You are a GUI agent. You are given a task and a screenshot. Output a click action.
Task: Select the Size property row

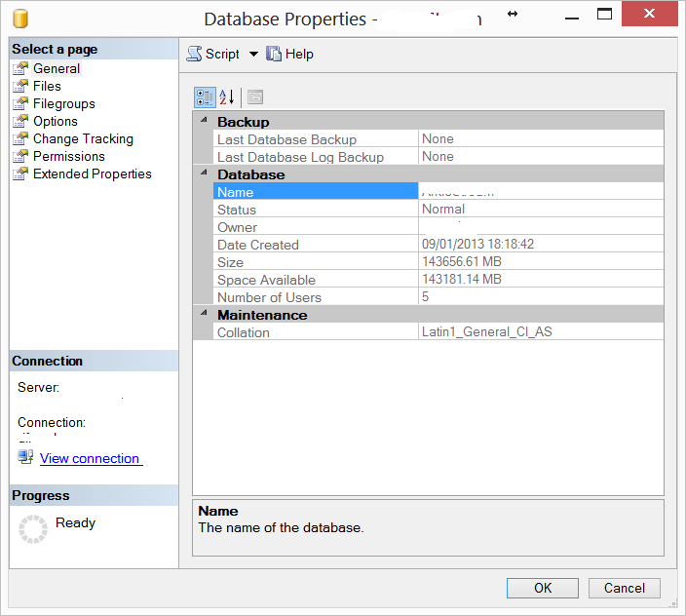point(438,261)
